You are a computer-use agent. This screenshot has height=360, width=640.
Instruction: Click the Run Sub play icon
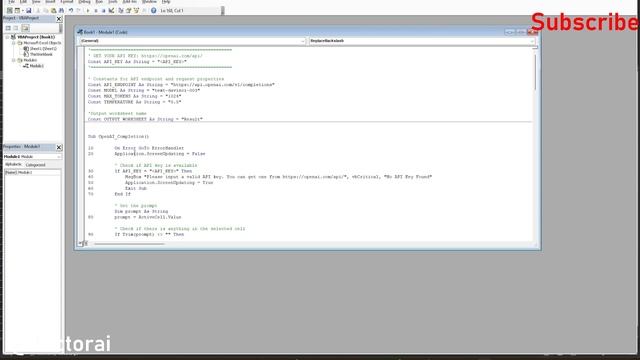pyautogui.click(x=88, y=11)
